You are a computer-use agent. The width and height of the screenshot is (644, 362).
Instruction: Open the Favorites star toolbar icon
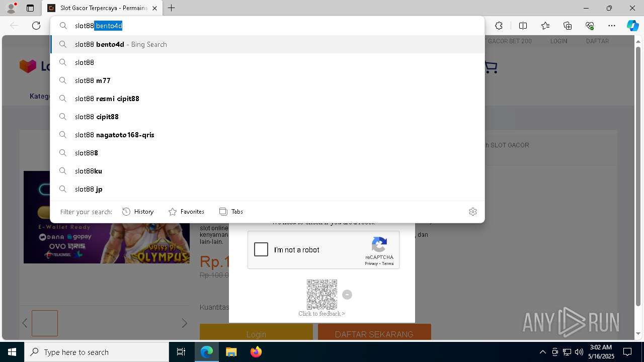pos(545,26)
